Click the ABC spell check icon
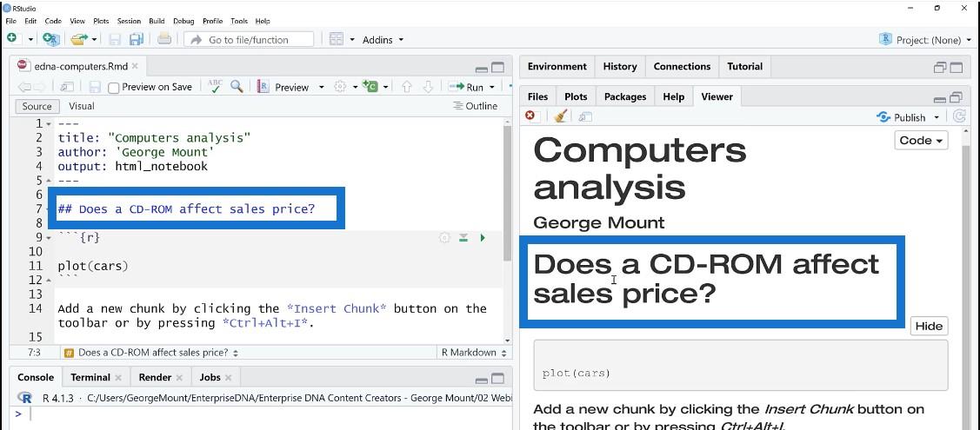 [x=215, y=86]
